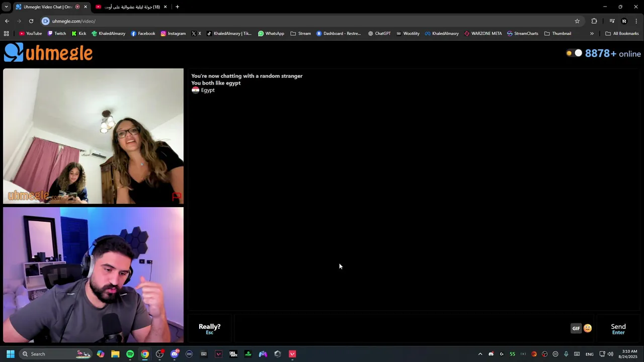The width and height of the screenshot is (644, 362).
Task: Show hidden system tray icons
Action: click(480, 354)
